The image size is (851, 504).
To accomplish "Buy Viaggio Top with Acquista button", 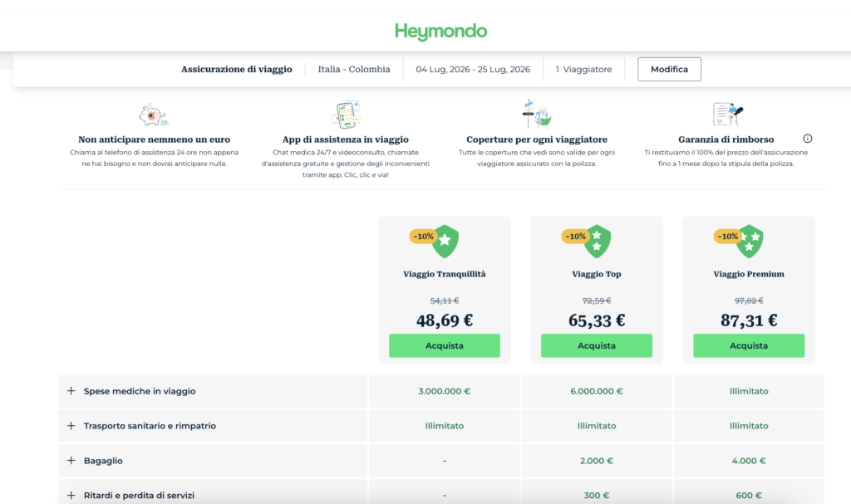I will tap(597, 345).
